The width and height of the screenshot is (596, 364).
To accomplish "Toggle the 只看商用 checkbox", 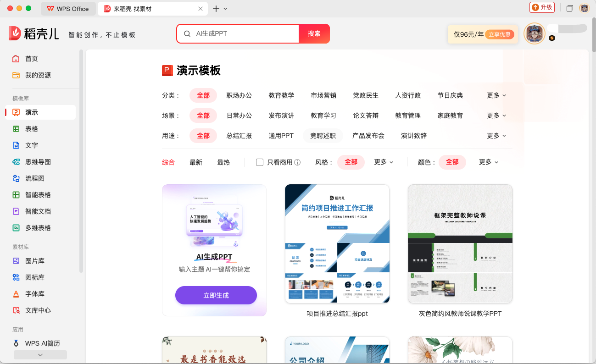I will [260, 162].
